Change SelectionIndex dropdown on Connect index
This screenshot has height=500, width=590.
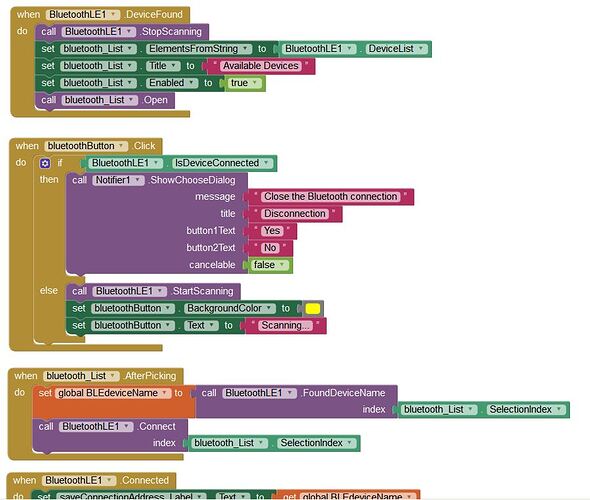[317, 443]
